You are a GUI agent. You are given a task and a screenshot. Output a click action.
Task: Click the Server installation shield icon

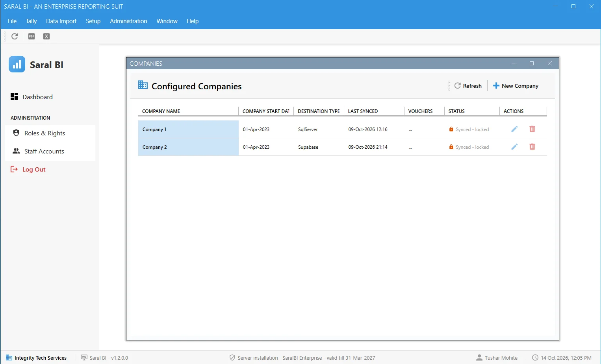pyautogui.click(x=232, y=358)
